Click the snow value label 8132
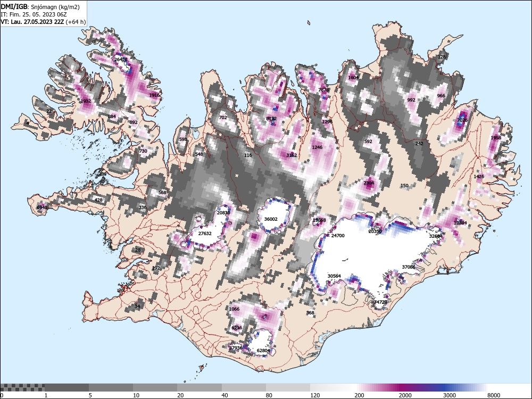This screenshot has height=399, width=532. pos(271,119)
